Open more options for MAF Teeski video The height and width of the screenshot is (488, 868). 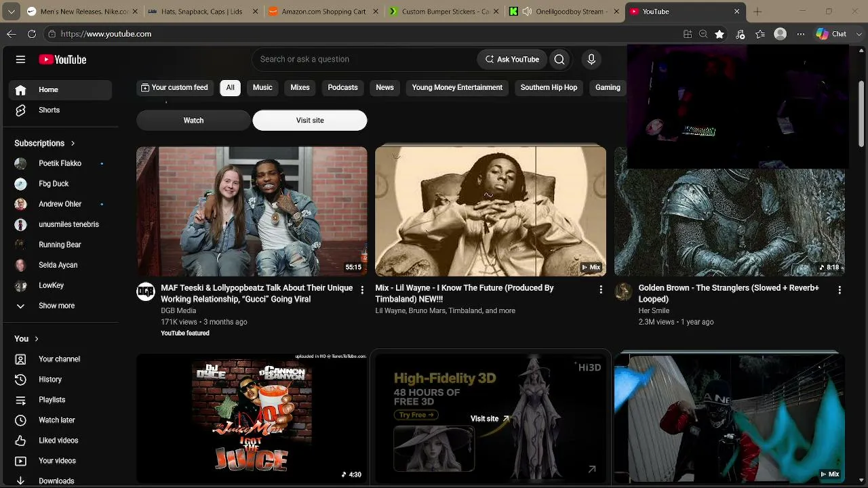pyautogui.click(x=362, y=290)
